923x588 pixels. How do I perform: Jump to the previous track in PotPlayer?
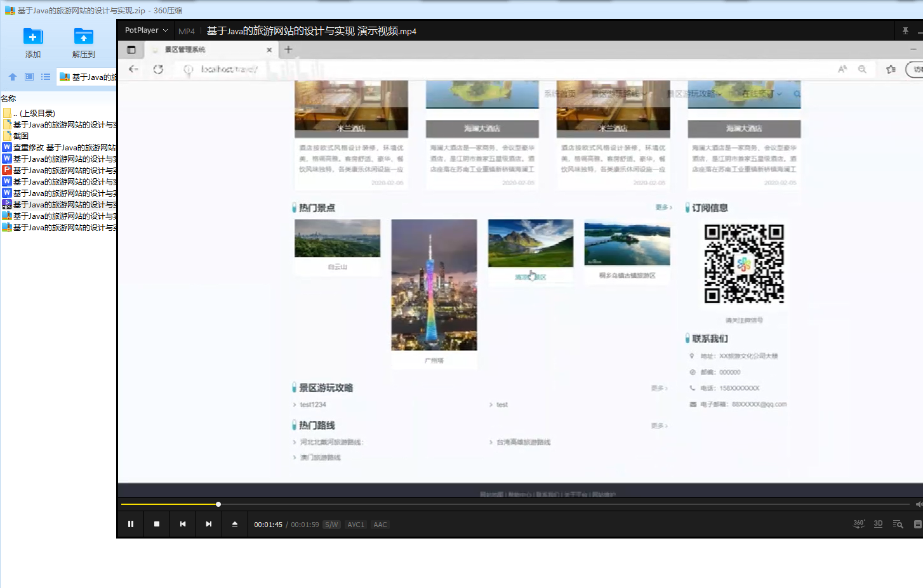[x=183, y=524]
